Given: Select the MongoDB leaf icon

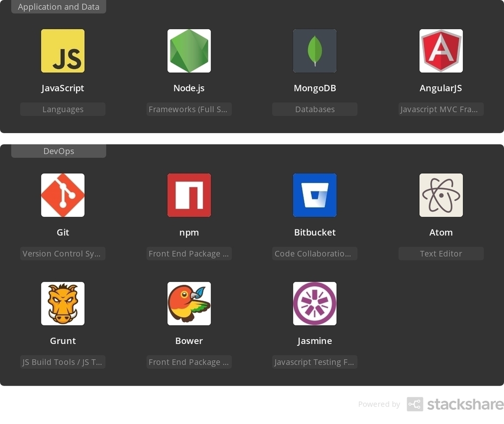Looking at the screenshot, I should [314, 51].
